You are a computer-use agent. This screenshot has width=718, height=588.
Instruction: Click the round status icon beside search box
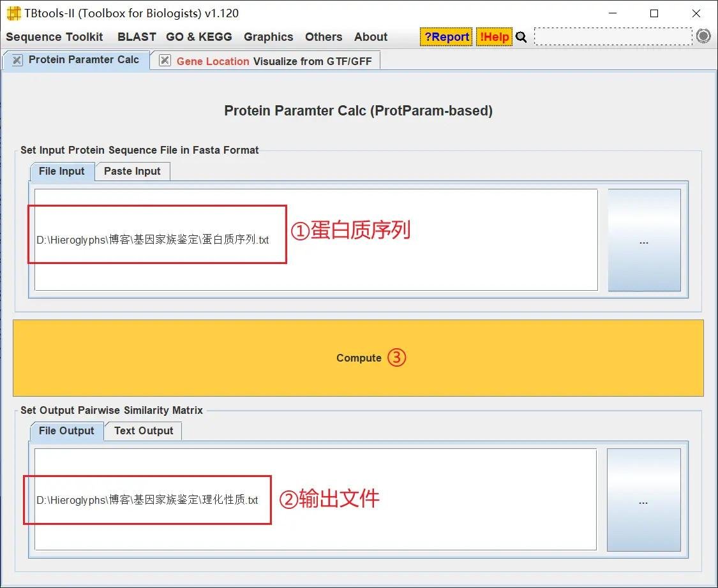point(703,36)
